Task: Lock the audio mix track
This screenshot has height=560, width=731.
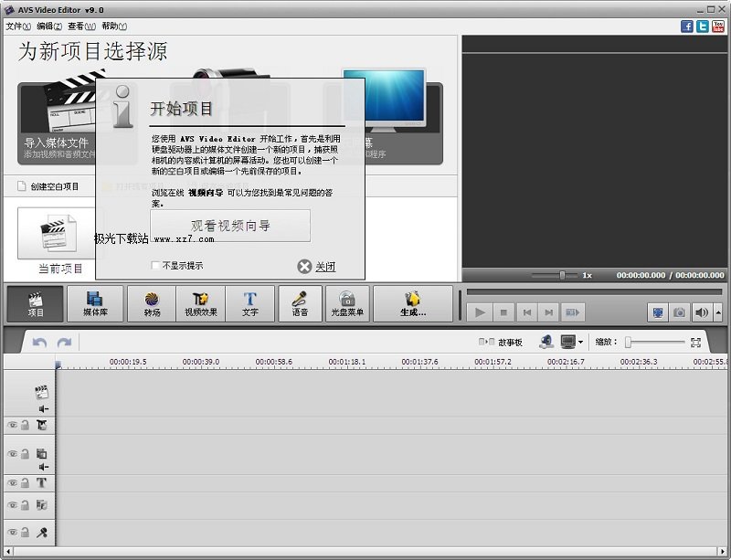Action: coord(26,504)
